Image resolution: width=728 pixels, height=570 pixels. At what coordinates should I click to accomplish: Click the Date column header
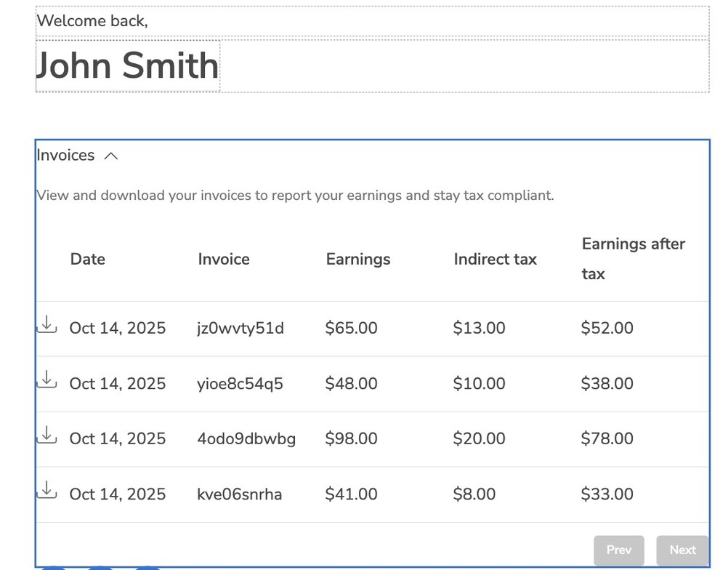87,260
